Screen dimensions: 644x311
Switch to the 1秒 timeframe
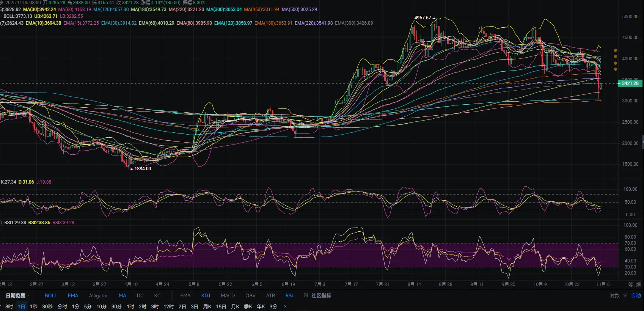pyautogui.click(x=34, y=306)
